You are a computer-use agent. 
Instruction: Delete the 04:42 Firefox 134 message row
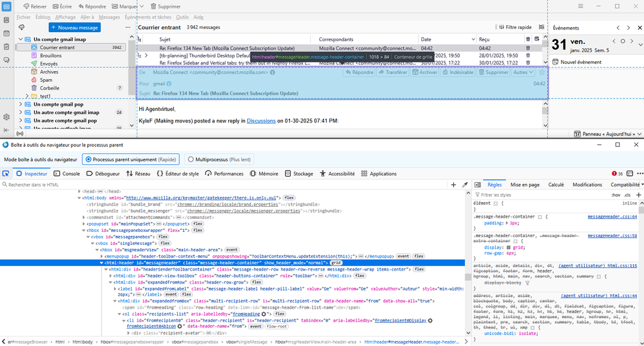(528, 48)
